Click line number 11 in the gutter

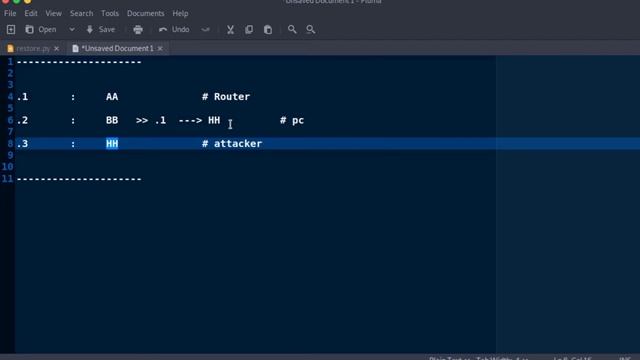tap(7, 179)
